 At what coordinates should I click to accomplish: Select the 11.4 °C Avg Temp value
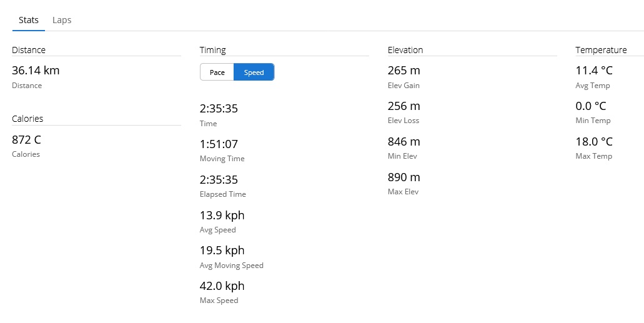(x=593, y=71)
